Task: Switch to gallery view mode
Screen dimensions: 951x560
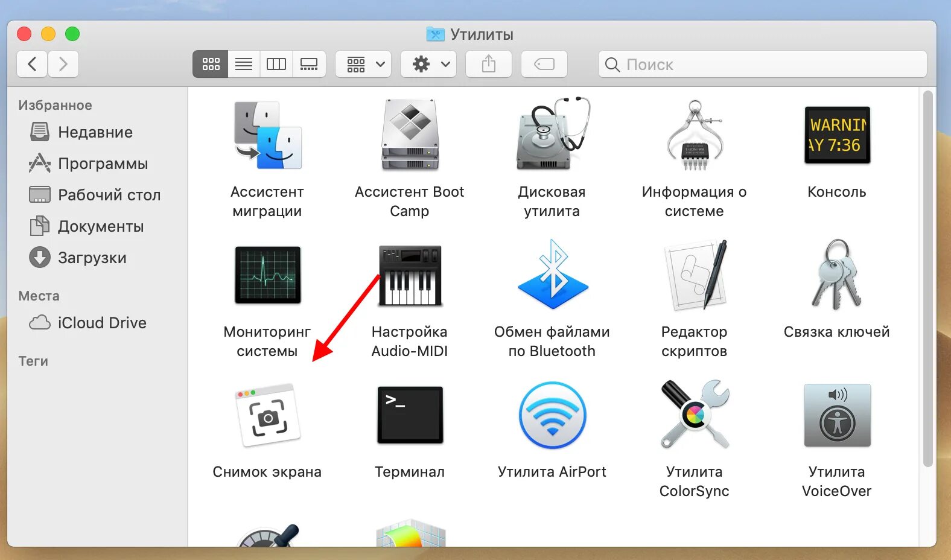Action: [309, 64]
